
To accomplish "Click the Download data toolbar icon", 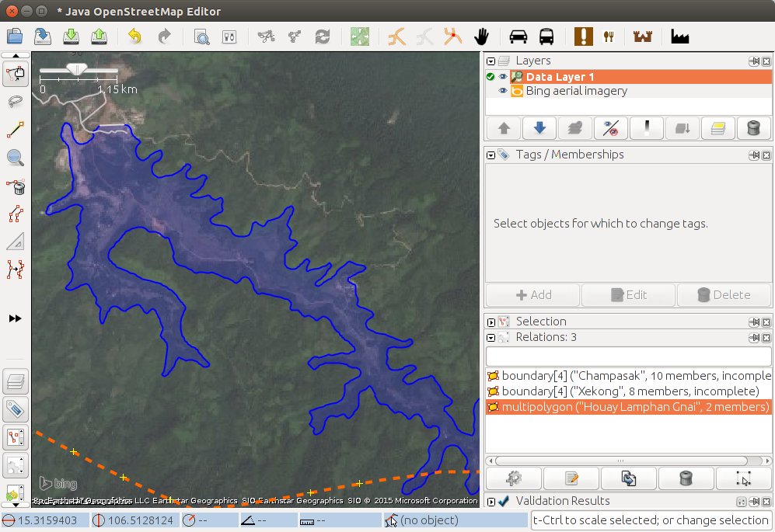I will [71, 35].
